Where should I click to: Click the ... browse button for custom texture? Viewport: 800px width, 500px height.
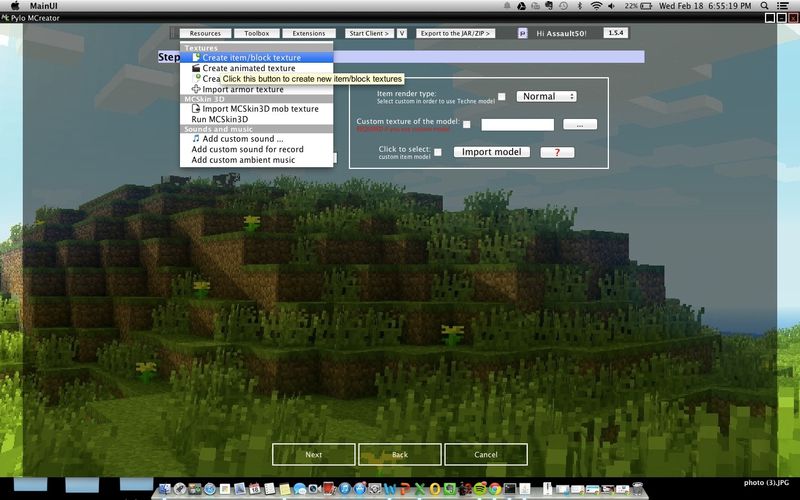pos(580,124)
